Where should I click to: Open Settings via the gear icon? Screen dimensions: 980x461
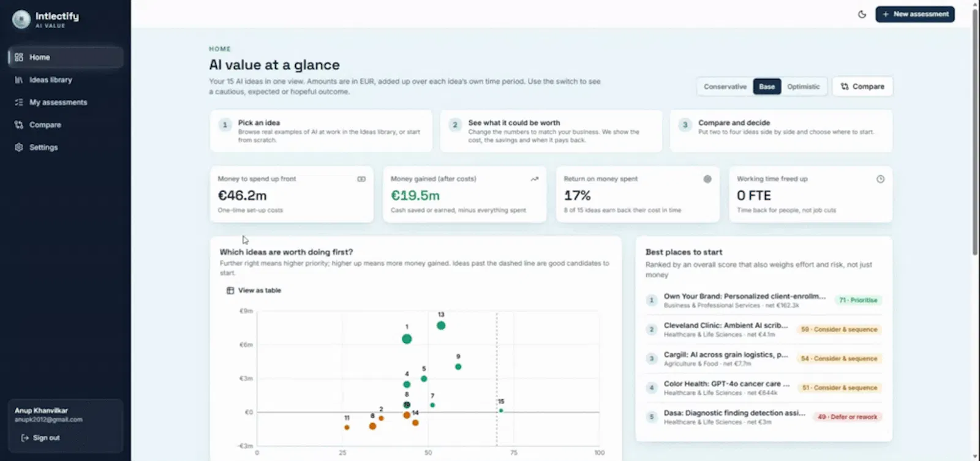pyautogui.click(x=19, y=148)
